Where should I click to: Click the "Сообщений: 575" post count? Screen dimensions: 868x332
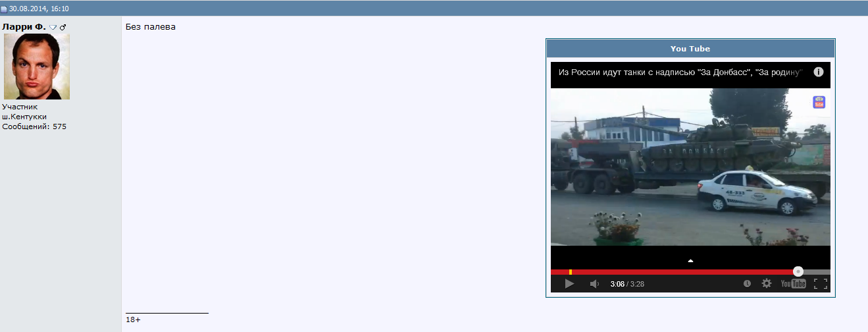coord(34,126)
